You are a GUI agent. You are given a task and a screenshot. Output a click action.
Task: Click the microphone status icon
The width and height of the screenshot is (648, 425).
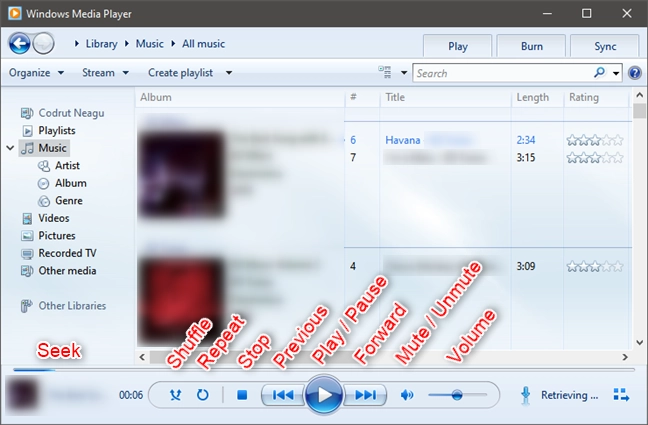point(525,396)
